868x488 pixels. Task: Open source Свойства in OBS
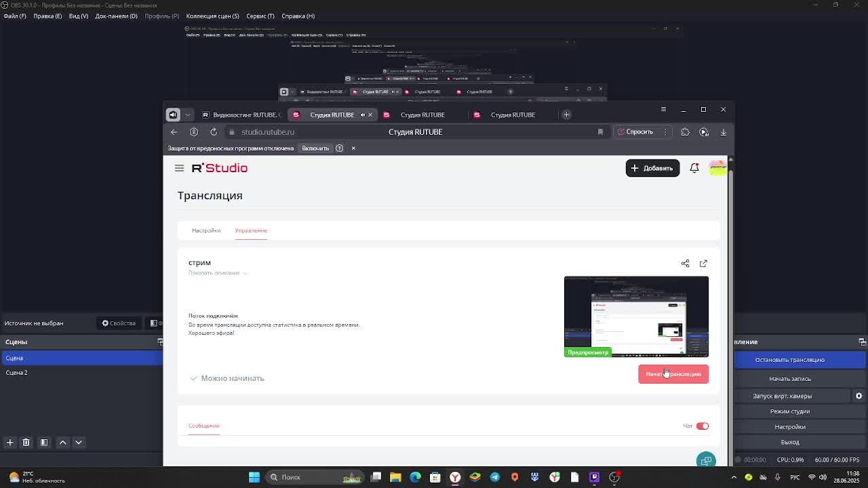119,323
